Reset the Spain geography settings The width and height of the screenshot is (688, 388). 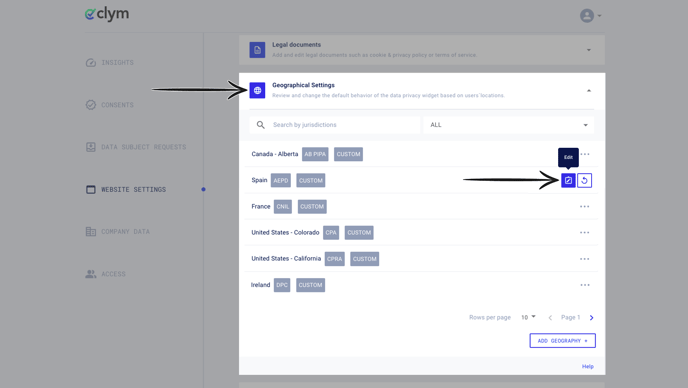coord(584,180)
